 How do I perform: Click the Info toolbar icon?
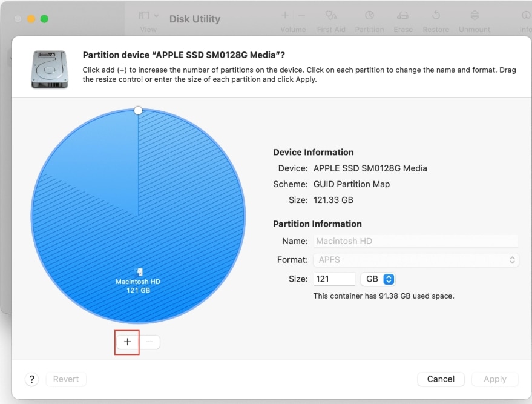[x=526, y=16]
